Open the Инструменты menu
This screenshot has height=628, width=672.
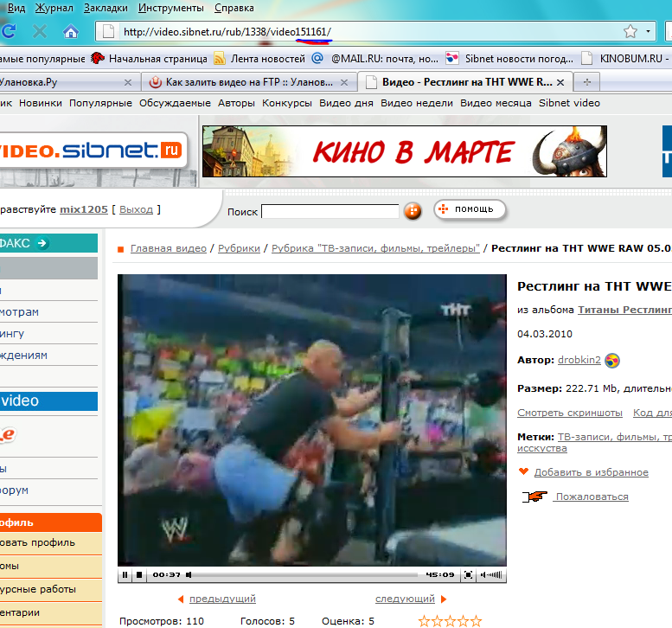pyautogui.click(x=171, y=8)
